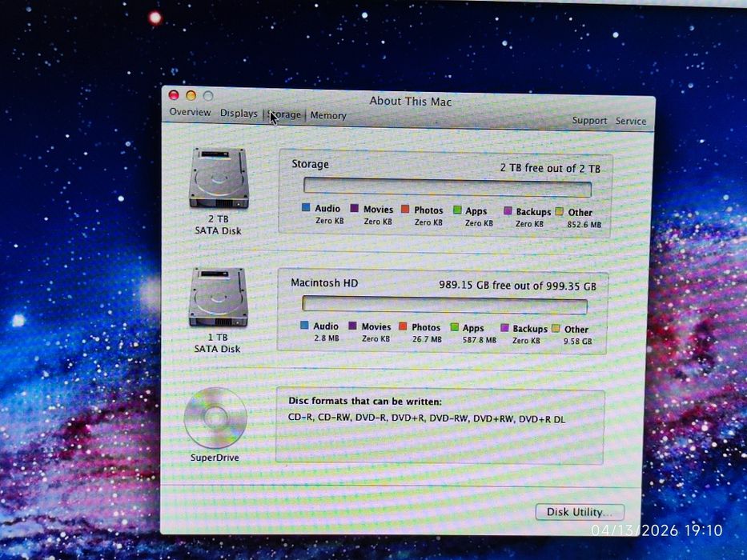Minimize window with yellow button
Viewport: 747px width, 560px height.
191,96
